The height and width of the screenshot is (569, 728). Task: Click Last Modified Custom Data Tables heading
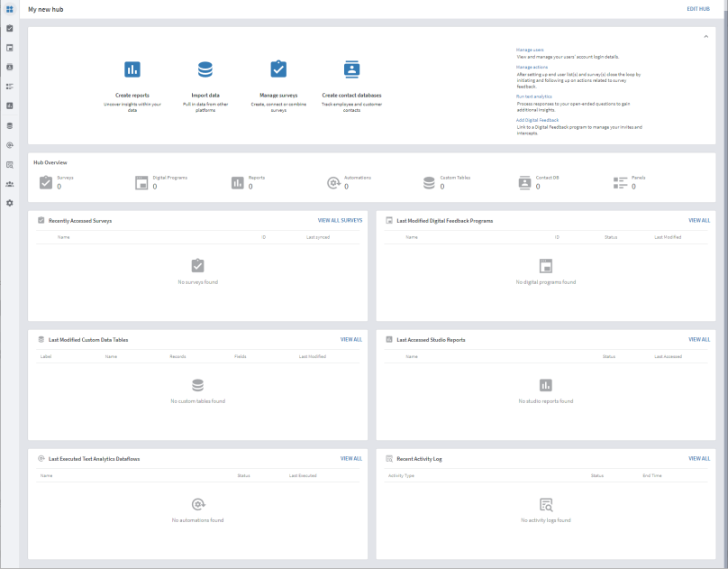tap(88, 340)
